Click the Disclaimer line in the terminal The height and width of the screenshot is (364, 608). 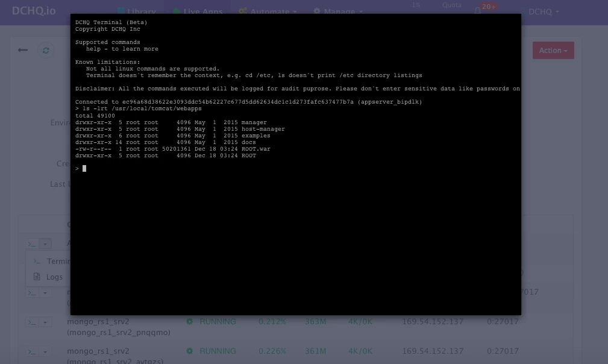pyautogui.click(x=298, y=89)
